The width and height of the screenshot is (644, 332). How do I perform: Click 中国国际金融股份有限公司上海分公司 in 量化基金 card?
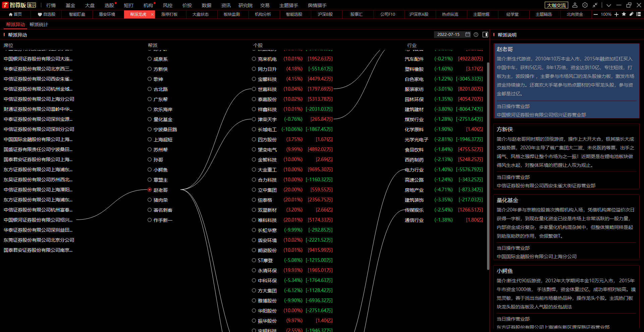pos(537,256)
